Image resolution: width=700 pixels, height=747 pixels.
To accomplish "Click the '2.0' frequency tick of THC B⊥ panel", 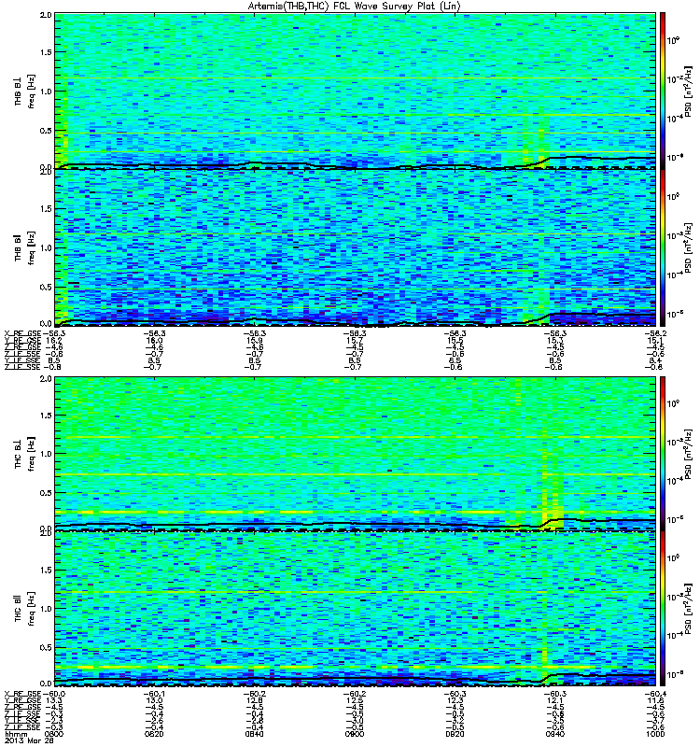I will (x=46, y=379).
